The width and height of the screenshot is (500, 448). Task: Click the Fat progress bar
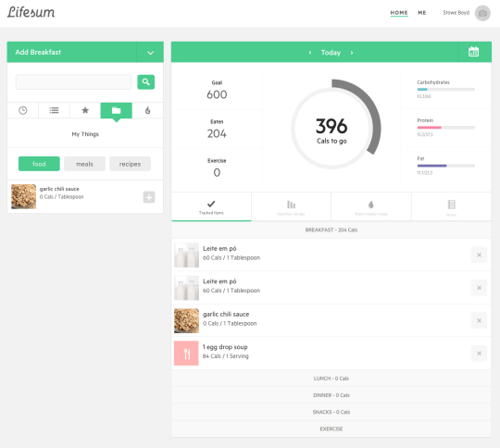(445, 166)
